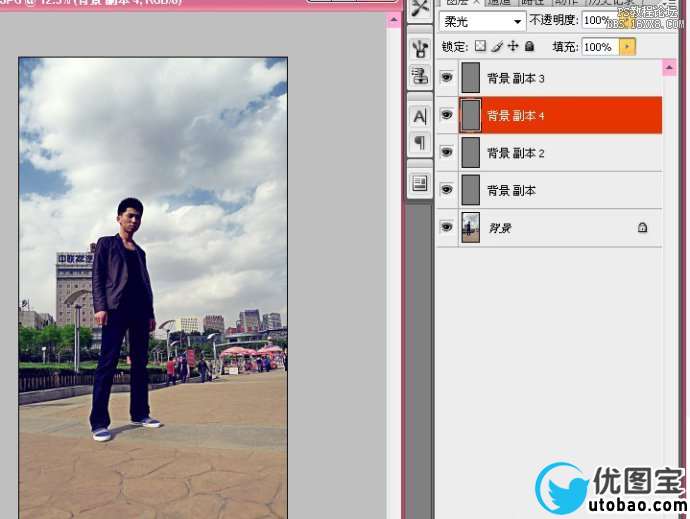Select layer name 背景 副本 2
The height and width of the screenshot is (519, 690).
pos(515,153)
